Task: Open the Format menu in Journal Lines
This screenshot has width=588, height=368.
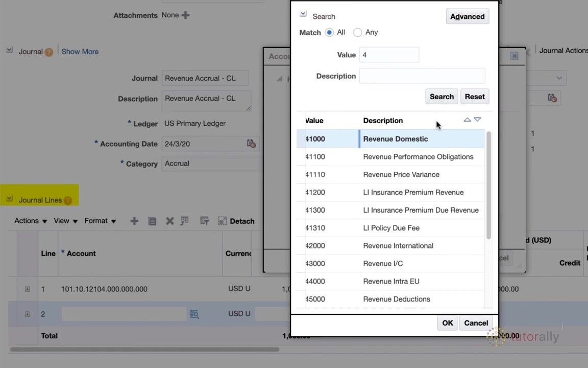Action: [x=100, y=221]
